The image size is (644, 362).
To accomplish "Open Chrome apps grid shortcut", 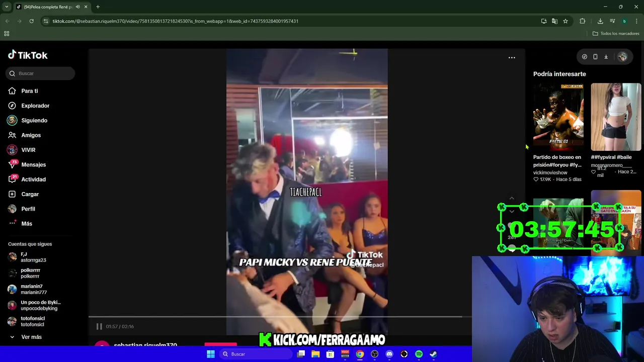I will pyautogui.click(x=7, y=34).
